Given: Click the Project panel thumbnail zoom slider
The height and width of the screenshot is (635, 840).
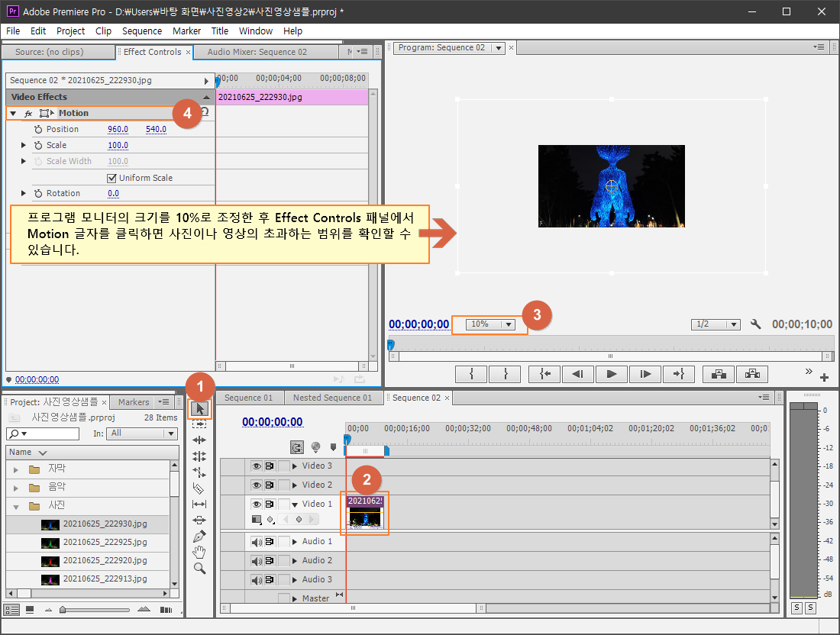Looking at the screenshot, I should [x=63, y=609].
